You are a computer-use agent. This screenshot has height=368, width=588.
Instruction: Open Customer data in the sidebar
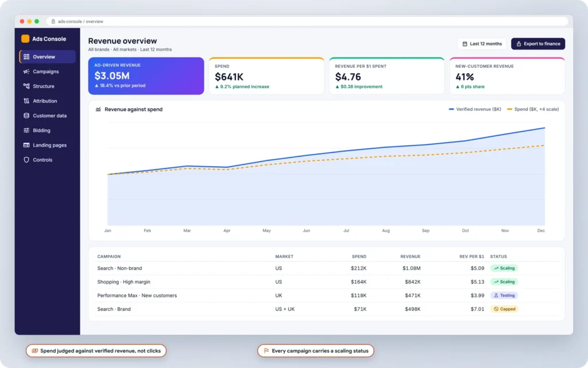coord(47,116)
